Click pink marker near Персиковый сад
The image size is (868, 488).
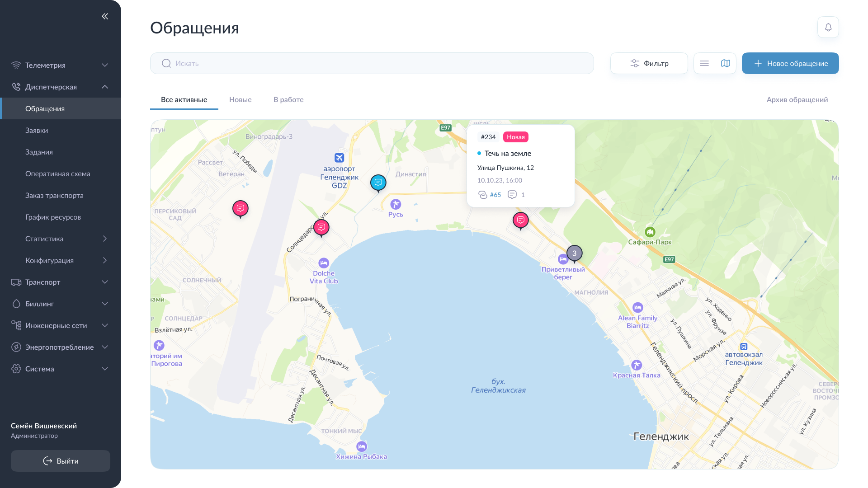coord(240,208)
